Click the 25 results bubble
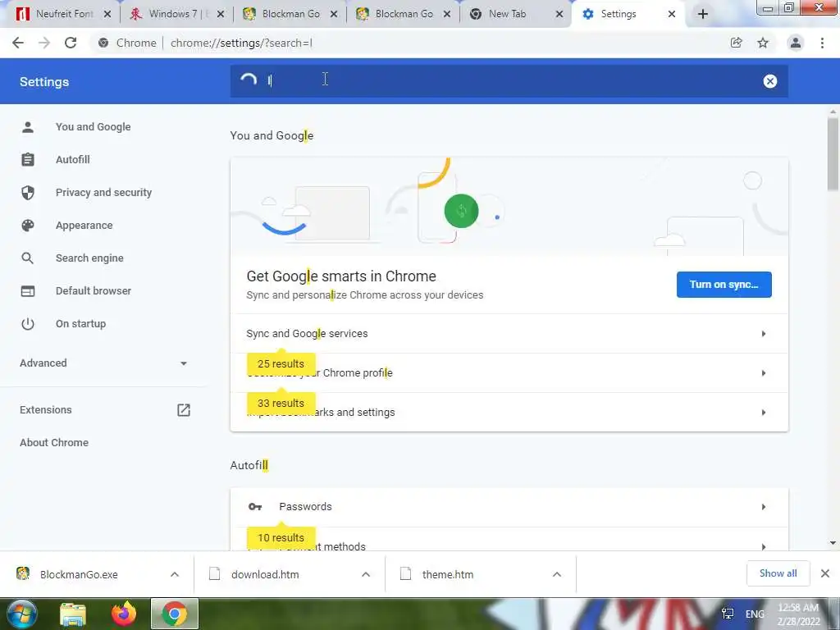The width and height of the screenshot is (840, 630). (x=281, y=363)
